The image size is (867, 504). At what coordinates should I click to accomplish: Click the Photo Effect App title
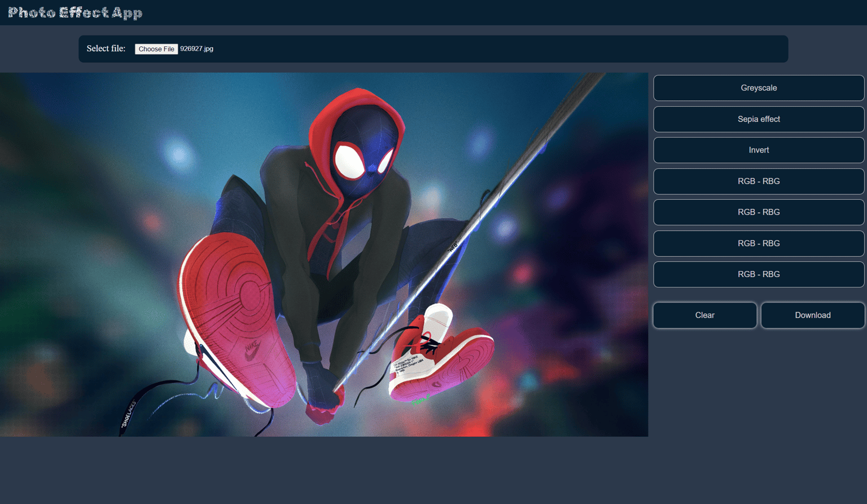(x=75, y=12)
